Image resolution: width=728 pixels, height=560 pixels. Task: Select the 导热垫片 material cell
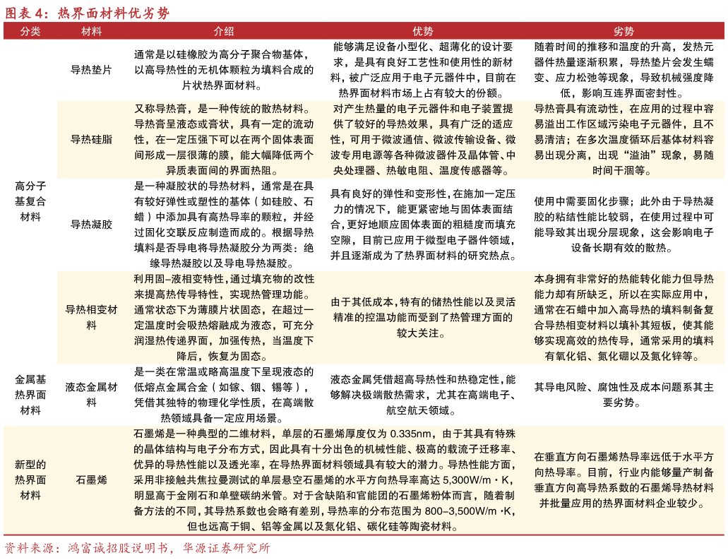coord(91,70)
